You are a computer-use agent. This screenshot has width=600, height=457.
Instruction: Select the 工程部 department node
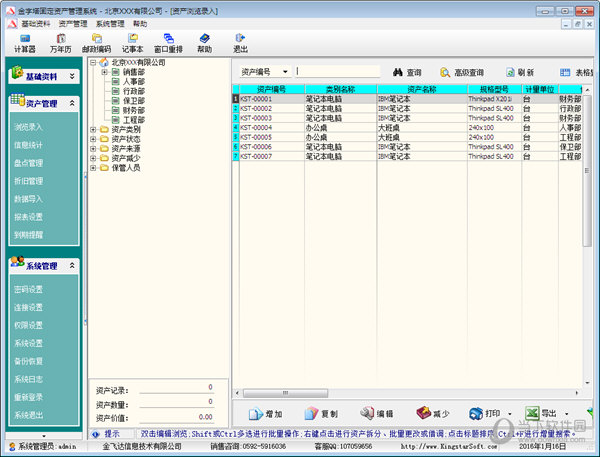134,120
